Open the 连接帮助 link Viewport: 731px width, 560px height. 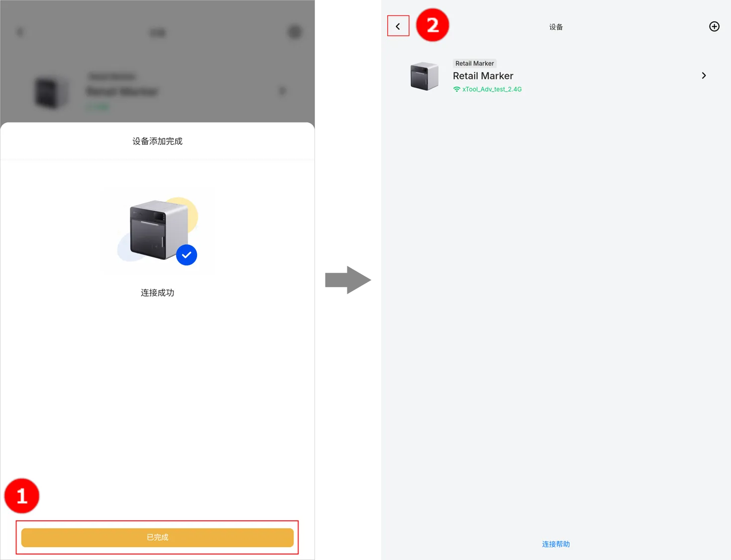[556, 544]
